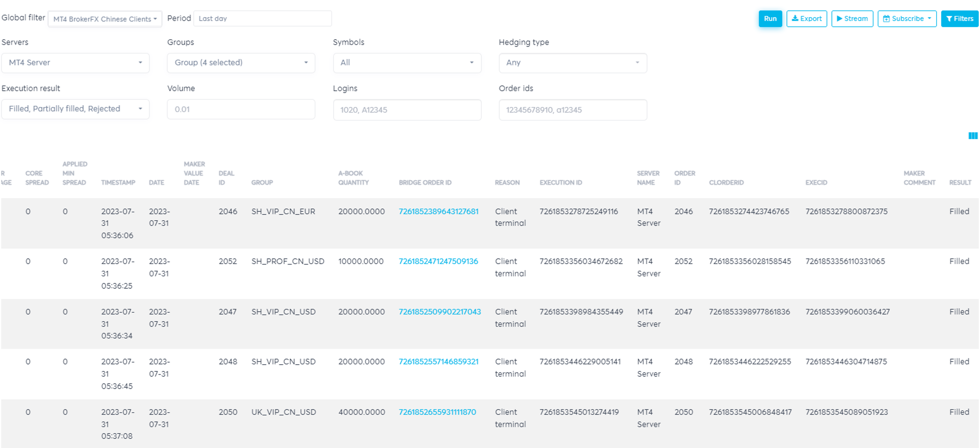The height and width of the screenshot is (448, 980).
Task: Click the 10000.0000 quantity cell
Action: point(361,261)
